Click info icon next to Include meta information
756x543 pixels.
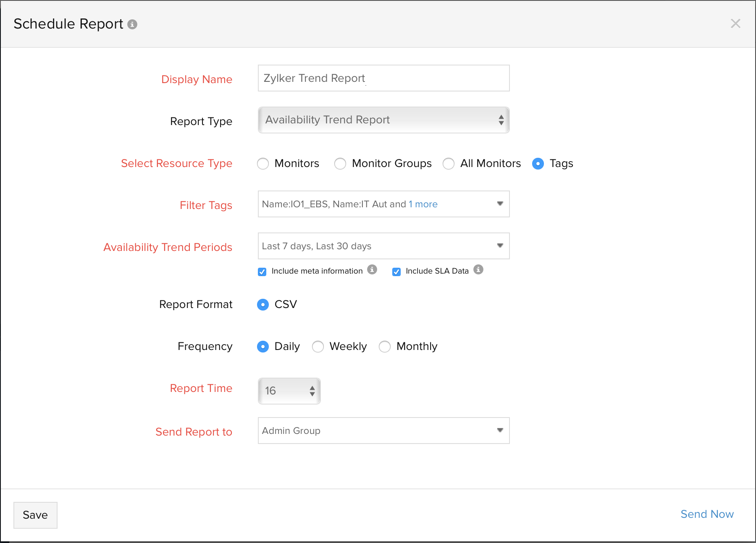pos(372,269)
